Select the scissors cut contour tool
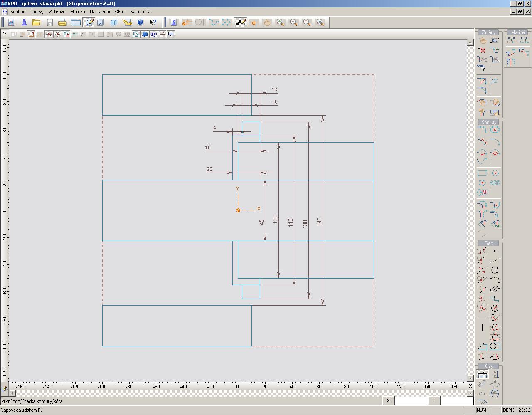Image resolution: width=532 pixels, height=415 pixels. [482, 59]
